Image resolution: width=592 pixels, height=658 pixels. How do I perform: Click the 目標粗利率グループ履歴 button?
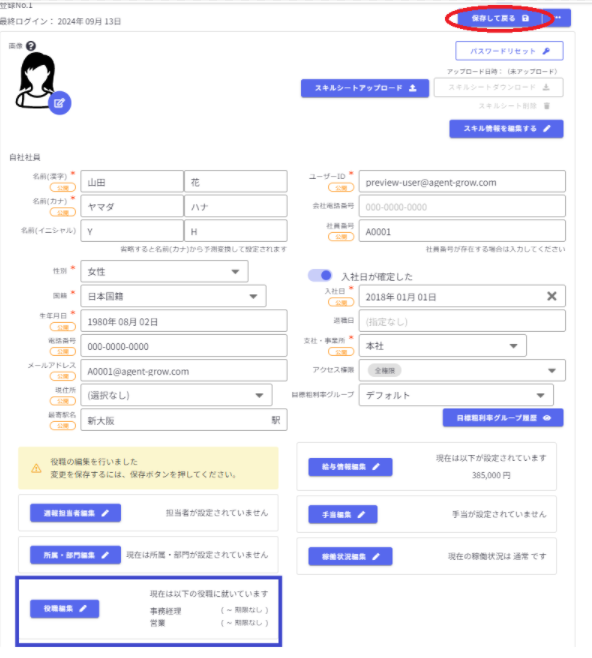503,418
